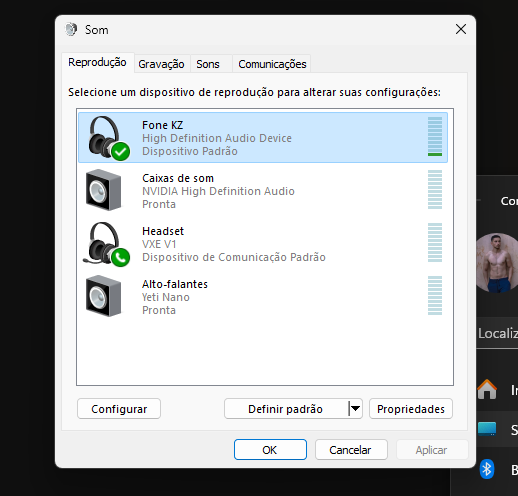
Task: Click the Caixas de som speaker icon
Action: tap(103, 190)
